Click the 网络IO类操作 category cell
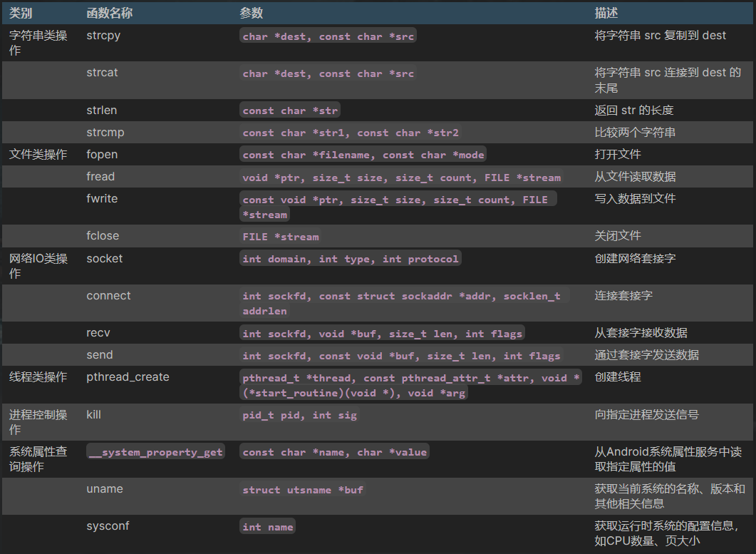 [x=38, y=266]
